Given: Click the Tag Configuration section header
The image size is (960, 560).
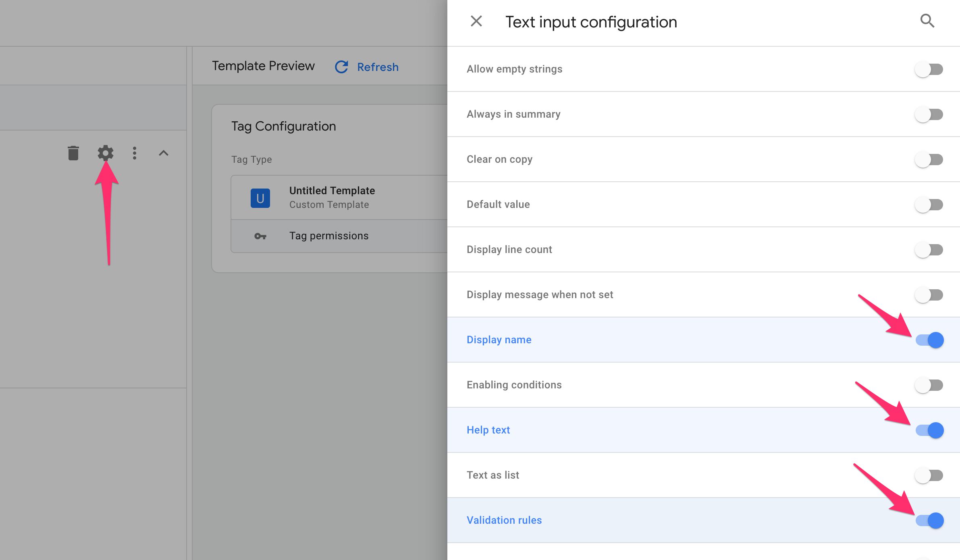Looking at the screenshot, I should [x=283, y=126].
